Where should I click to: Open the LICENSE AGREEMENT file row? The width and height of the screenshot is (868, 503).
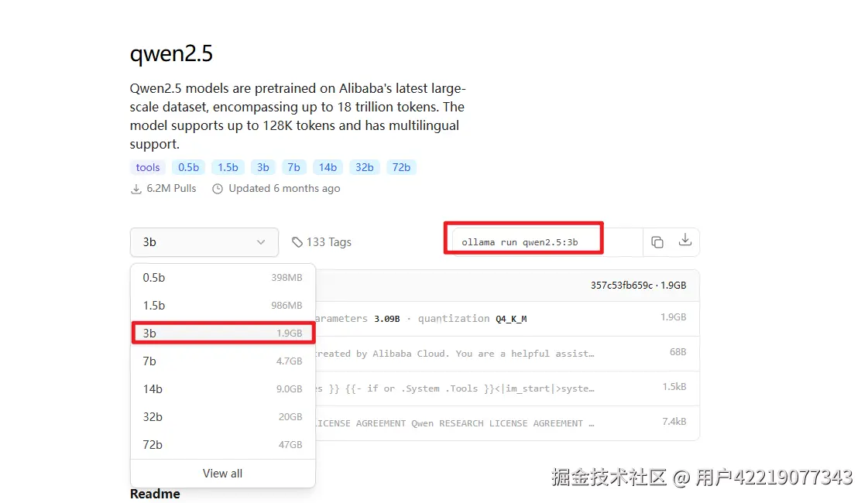click(507, 423)
